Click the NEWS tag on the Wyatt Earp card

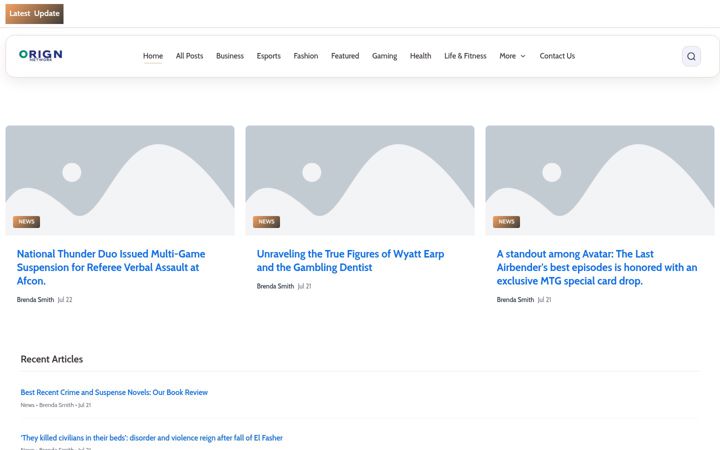coord(266,222)
